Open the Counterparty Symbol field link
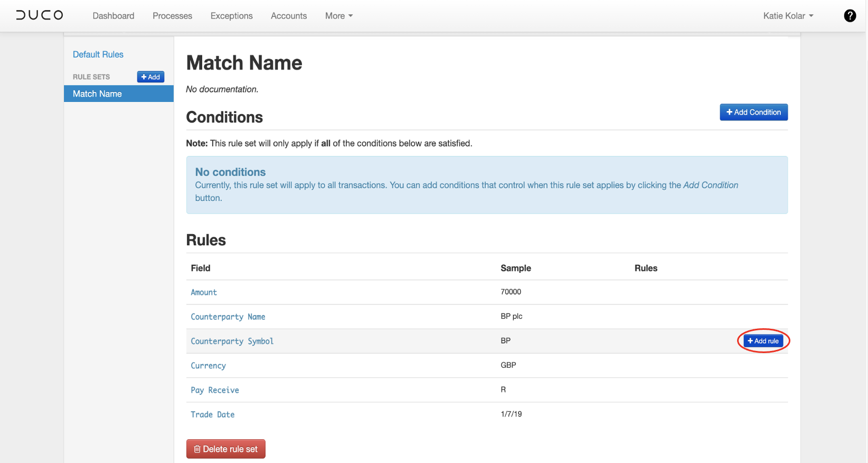 pyautogui.click(x=232, y=341)
